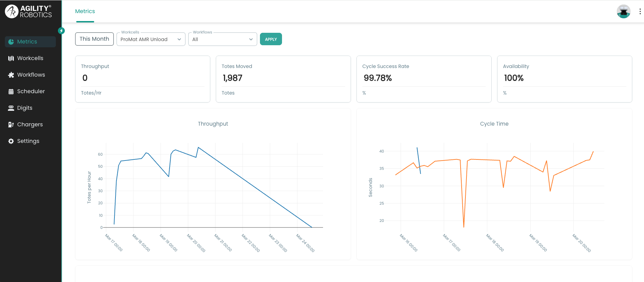Click the Metrics pie chart icon
This screenshot has height=282, width=644.
coord(11,42)
